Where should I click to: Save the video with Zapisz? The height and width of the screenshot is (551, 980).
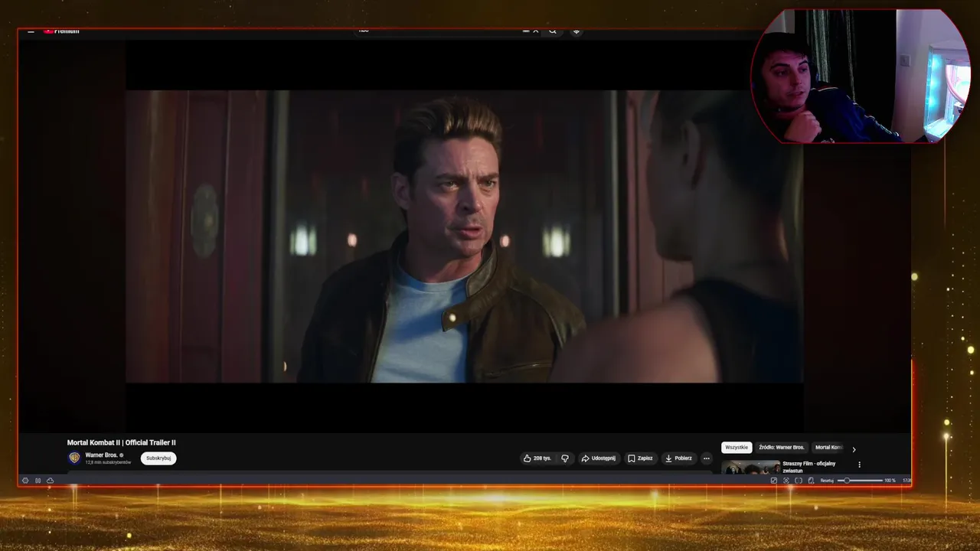click(640, 458)
